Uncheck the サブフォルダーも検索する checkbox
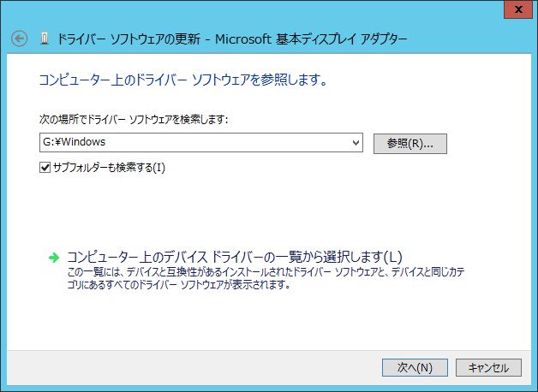 click(x=45, y=168)
